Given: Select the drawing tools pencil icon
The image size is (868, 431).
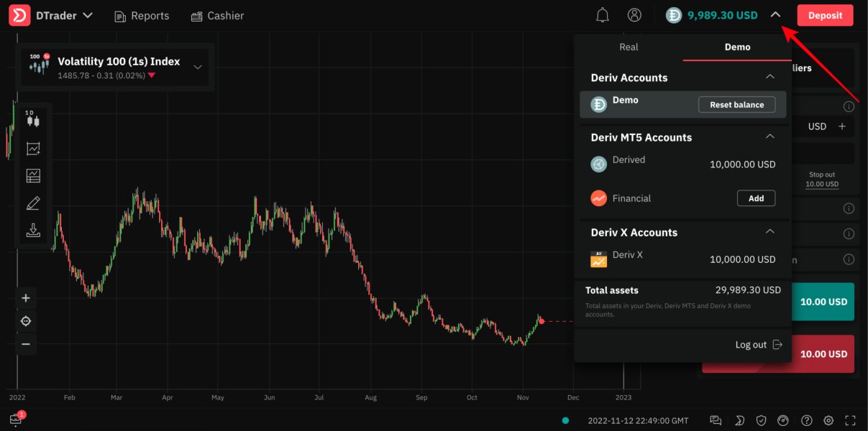Looking at the screenshot, I should (33, 203).
